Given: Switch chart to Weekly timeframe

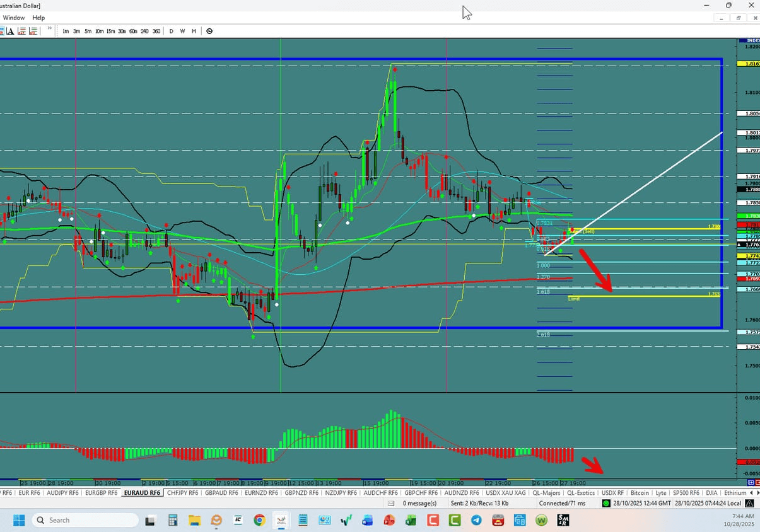Looking at the screenshot, I should point(182,31).
